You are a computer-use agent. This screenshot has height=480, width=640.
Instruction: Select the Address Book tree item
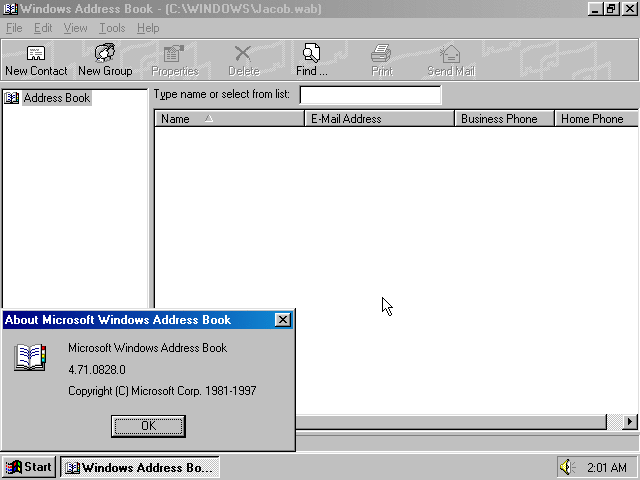[x=57, y=98]
